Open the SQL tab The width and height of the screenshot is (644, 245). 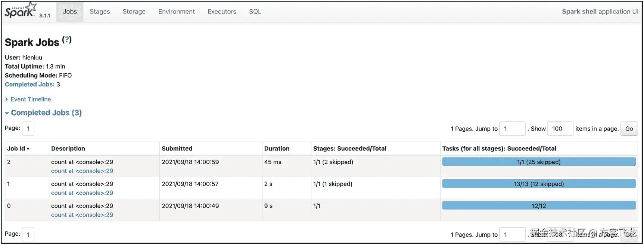(x=255, y=12)
